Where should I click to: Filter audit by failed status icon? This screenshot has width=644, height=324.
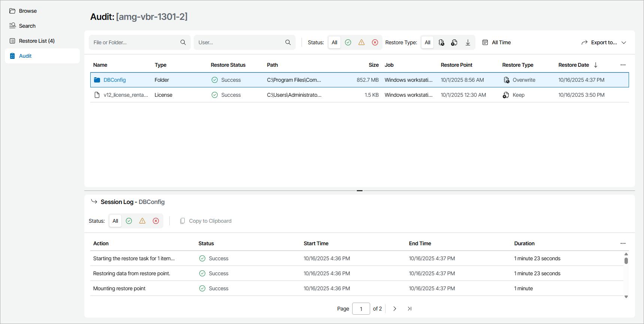click(375, 42)
